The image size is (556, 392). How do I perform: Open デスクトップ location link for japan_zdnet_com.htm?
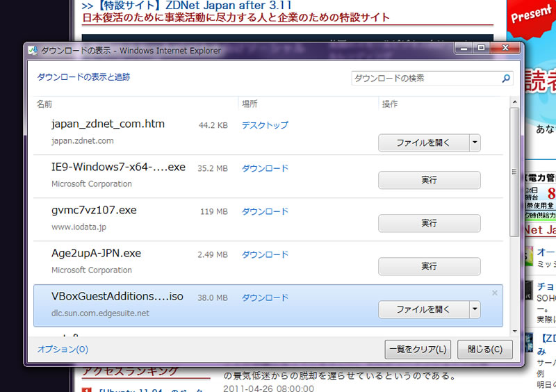point(265,125)
